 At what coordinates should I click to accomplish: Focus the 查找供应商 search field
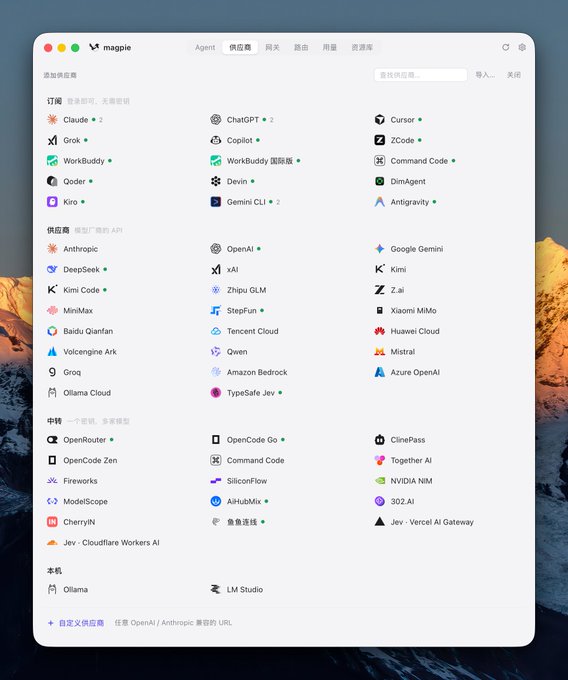pos(421,75)
